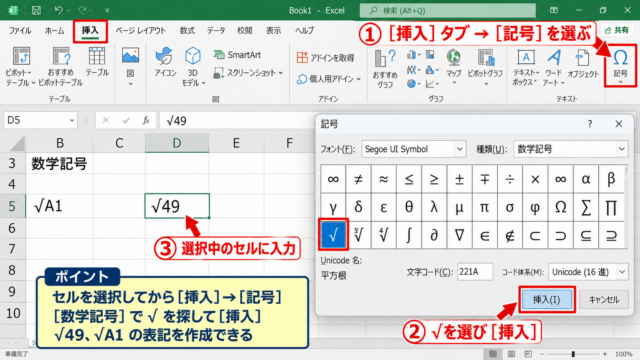Select column D header
Viewport: 640px width, 360px height.
pyautogui.click(x=177, y=143)
